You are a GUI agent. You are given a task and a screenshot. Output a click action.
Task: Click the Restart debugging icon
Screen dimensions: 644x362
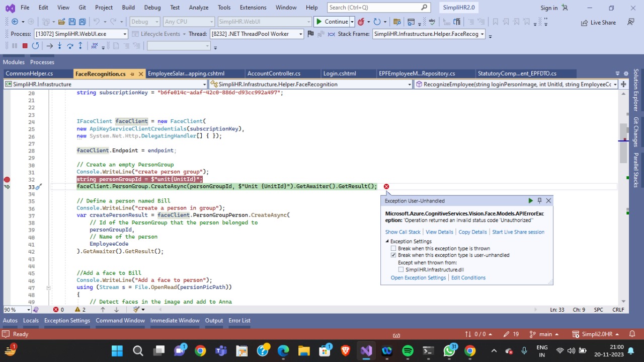click(x=35, y=46)
